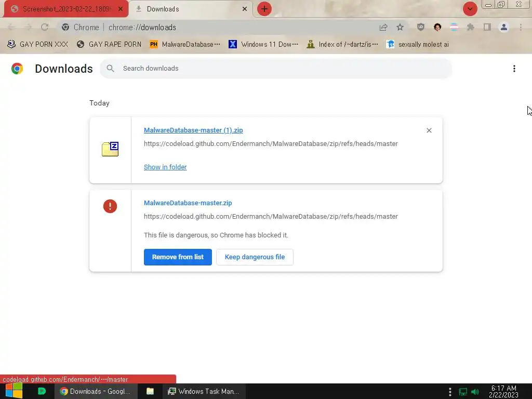Click the avatar face extension icon
This screenshot has width=532, height=399.
click(x=437, y=27)
